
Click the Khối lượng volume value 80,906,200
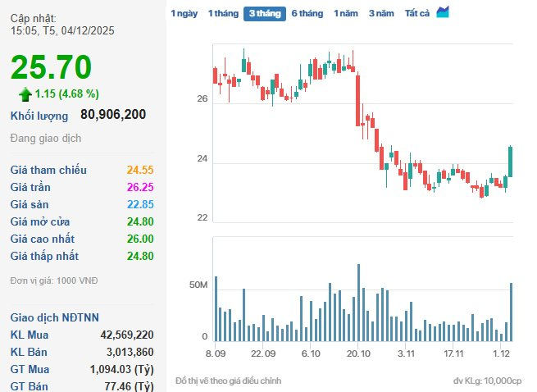[113, 115]
